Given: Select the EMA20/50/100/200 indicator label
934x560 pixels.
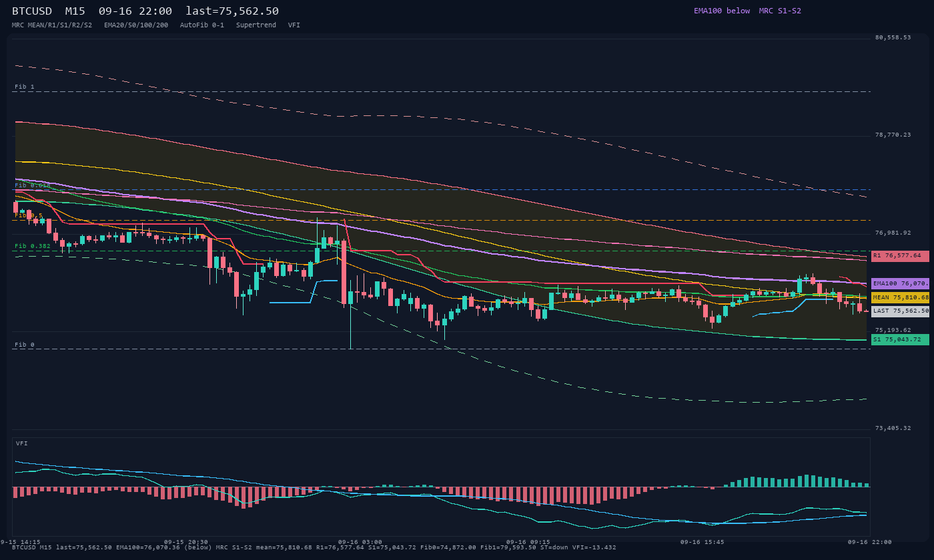Looking at the screenshot, I should click(x=136, y=25).
